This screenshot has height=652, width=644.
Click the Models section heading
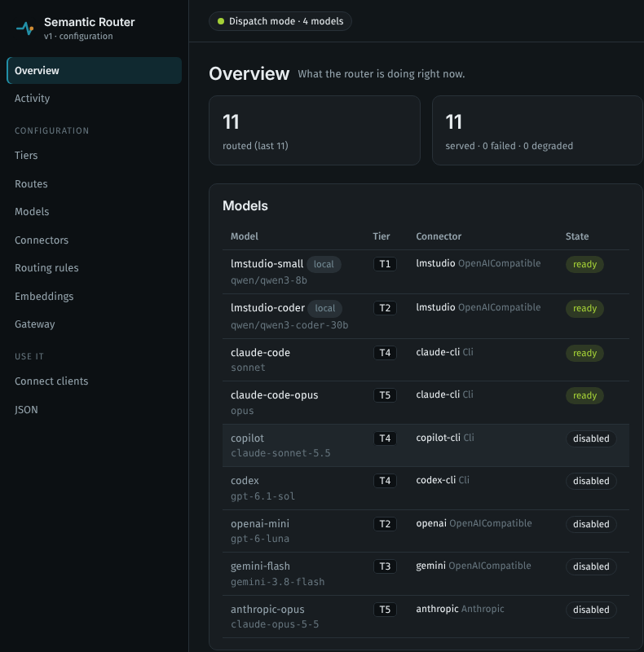pyautogui.click(x=245, y=206)
